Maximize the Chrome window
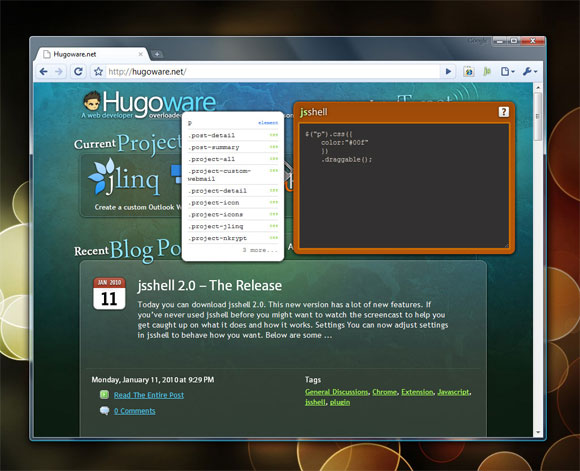This screenshot has width=580, height=471. coord(514,41)
